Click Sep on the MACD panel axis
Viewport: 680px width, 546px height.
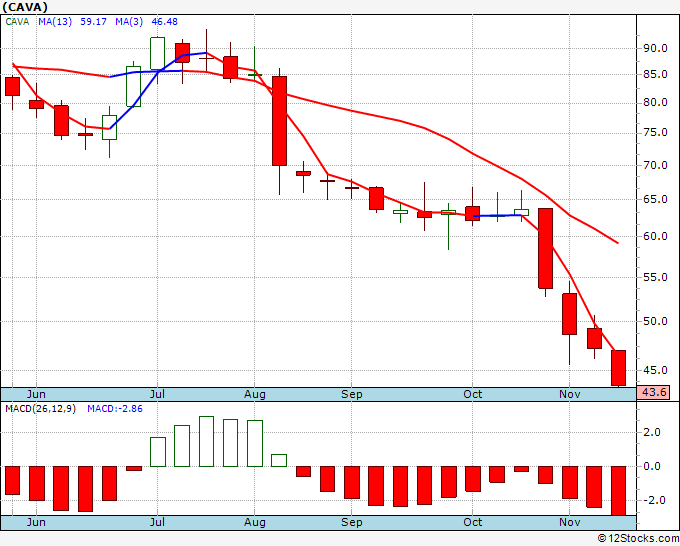pyautogui.click(x=351, y=522)
